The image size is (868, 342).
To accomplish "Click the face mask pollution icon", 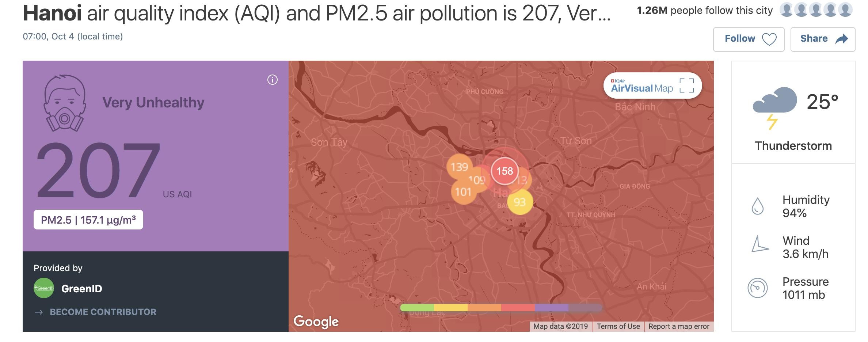I will (x=65, y=103).
